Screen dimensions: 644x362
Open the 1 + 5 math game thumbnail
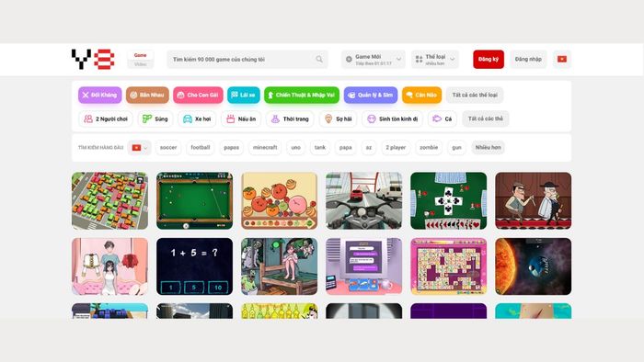[194, 266]
